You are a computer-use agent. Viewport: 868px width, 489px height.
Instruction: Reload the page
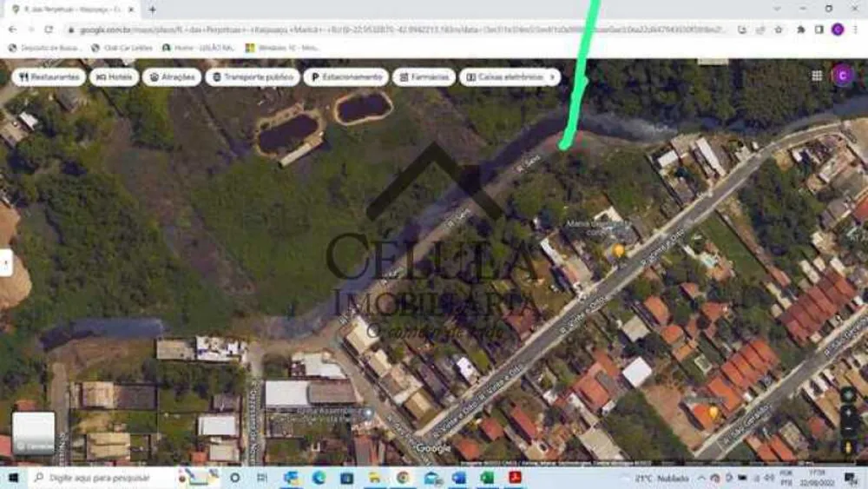click(49, 30)
